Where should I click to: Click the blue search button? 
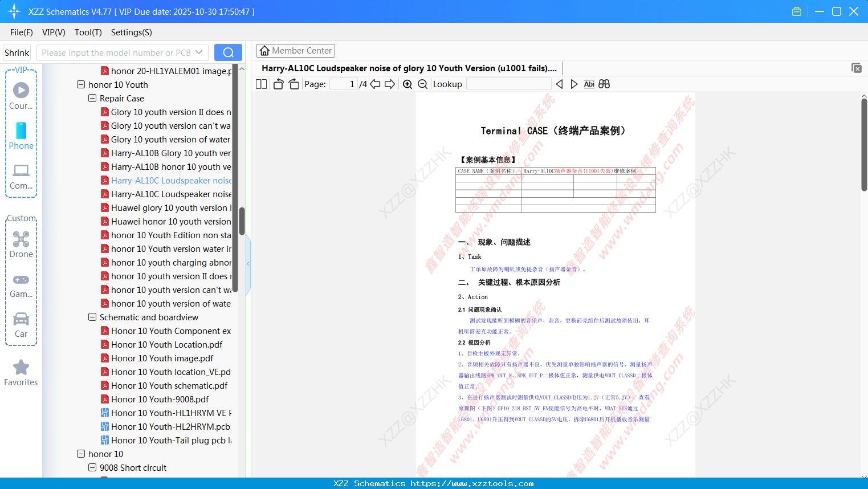click(228, 52)
